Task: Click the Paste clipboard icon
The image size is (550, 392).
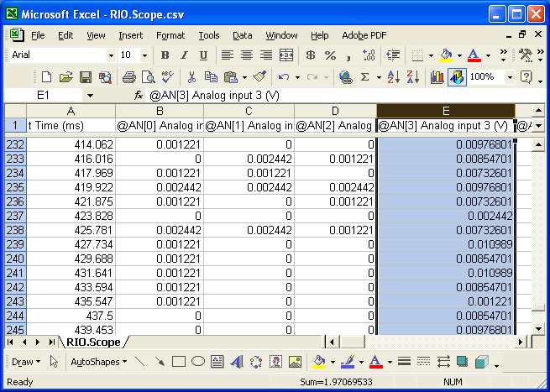Action: (230, 77)
